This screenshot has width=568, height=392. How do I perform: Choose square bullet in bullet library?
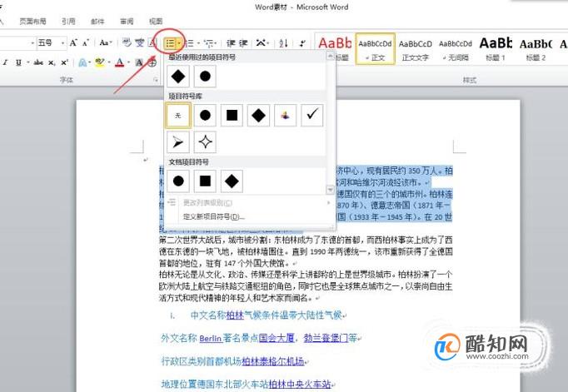coord(232,116)
